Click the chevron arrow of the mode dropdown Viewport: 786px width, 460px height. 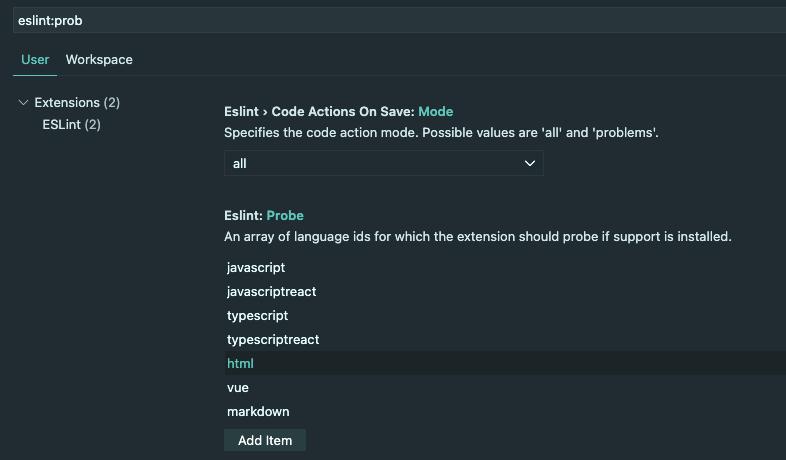[530, 164]
